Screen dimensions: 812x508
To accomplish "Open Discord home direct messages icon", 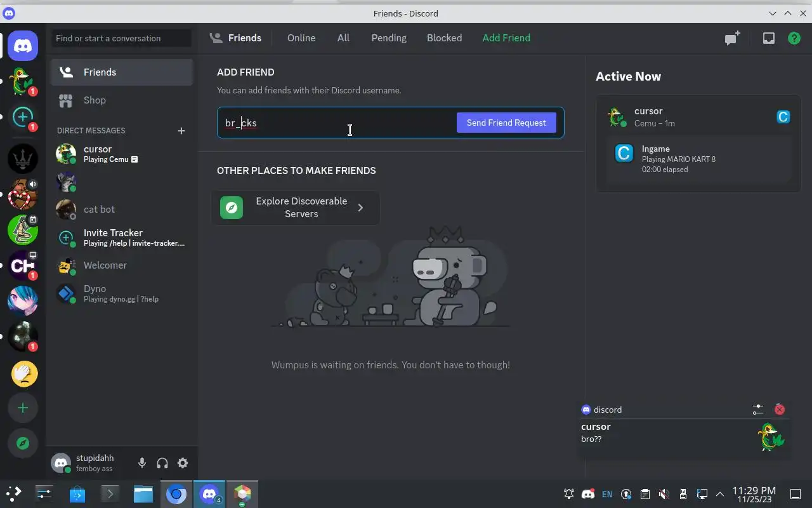I will (23, 46).
